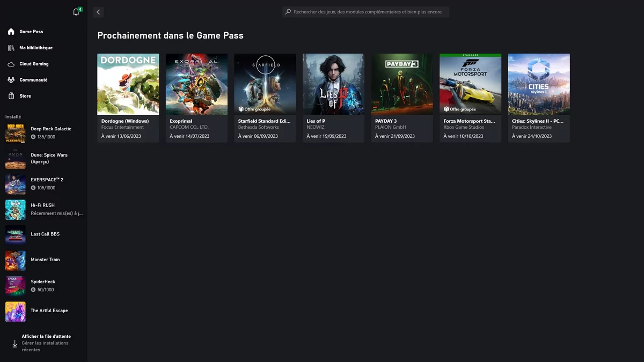This screenshot has width=644, height=362.
Task: Open The Artful Escape sidebar icon
Action: coord(15,312)
